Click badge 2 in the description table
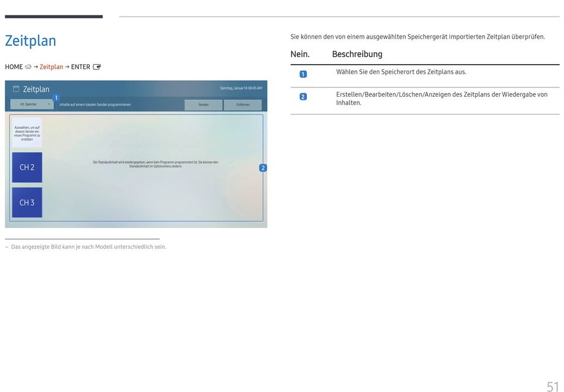564x392 pixels. pos(303,97)
